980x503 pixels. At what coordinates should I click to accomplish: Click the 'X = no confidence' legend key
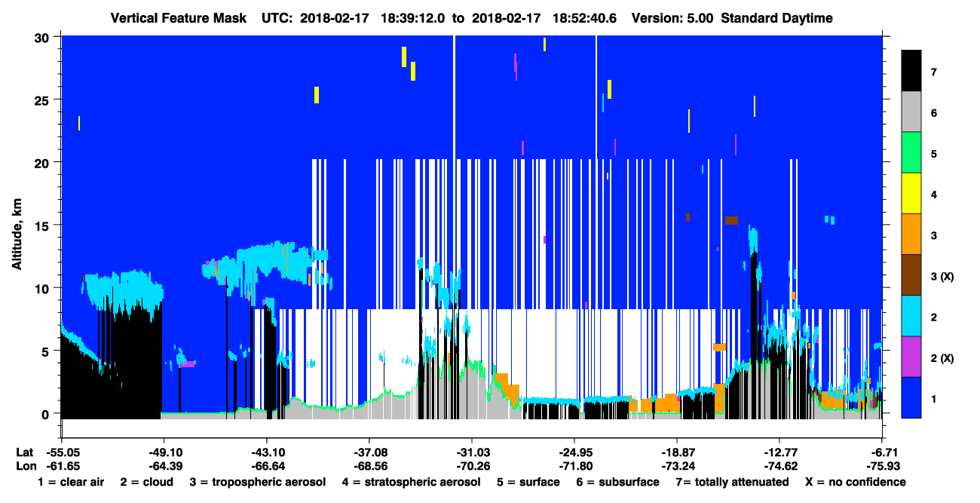856,482
